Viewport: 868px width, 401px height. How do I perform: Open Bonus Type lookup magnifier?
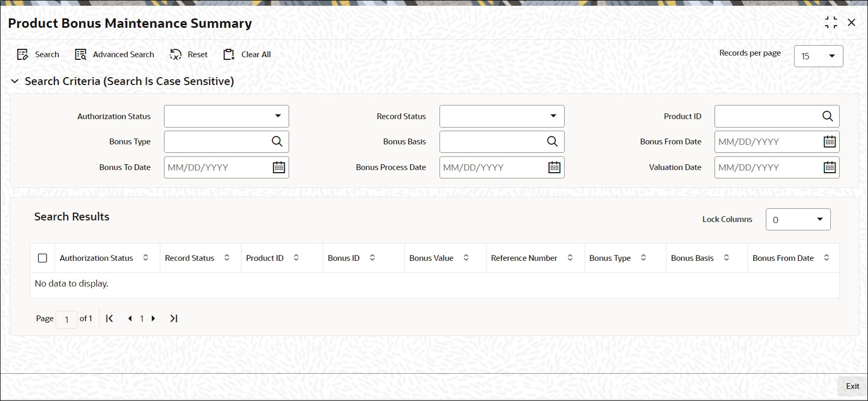point(277,142)
